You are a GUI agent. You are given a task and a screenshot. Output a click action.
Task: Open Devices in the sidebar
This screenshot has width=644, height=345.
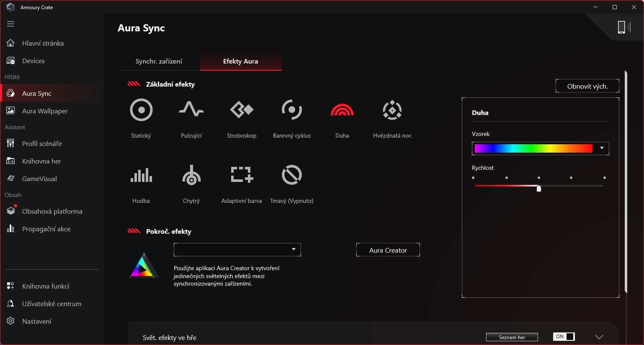(52, 61)
